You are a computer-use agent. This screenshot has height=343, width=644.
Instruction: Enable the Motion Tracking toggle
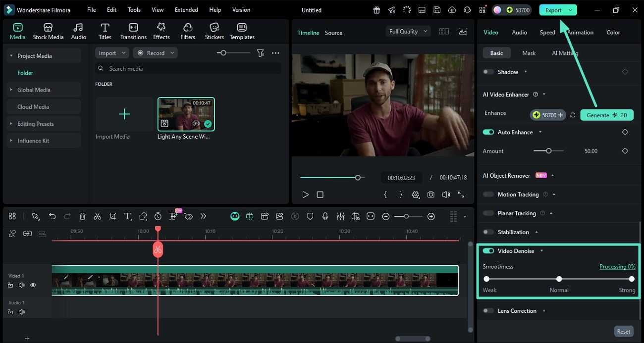pos(488,194)
